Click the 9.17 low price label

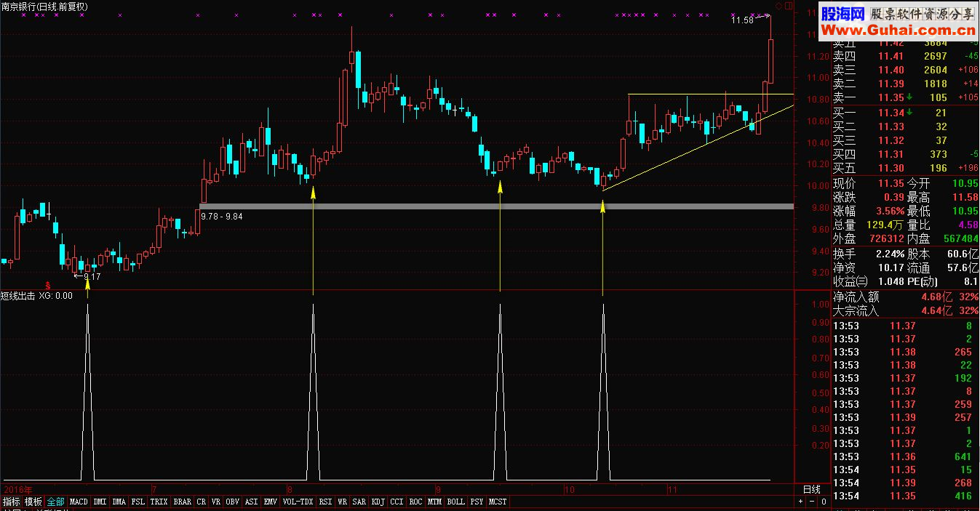tap(92, 276)
